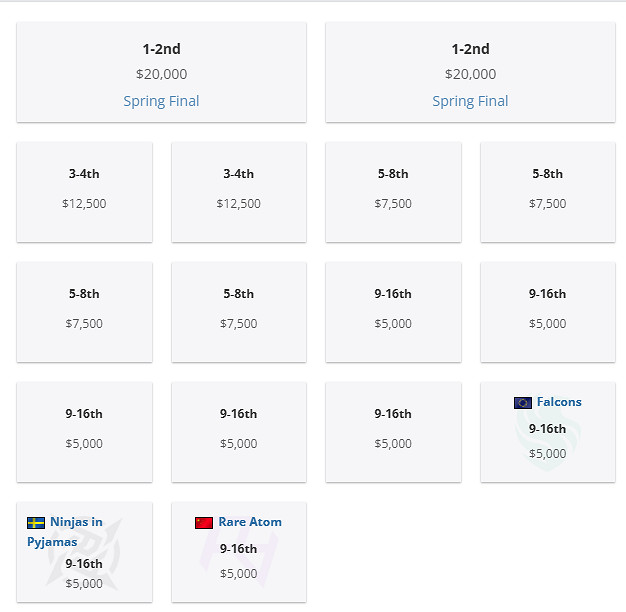Open Spring Final link in first 1-2nd card

pyautogui.click(x=161, y=101)
